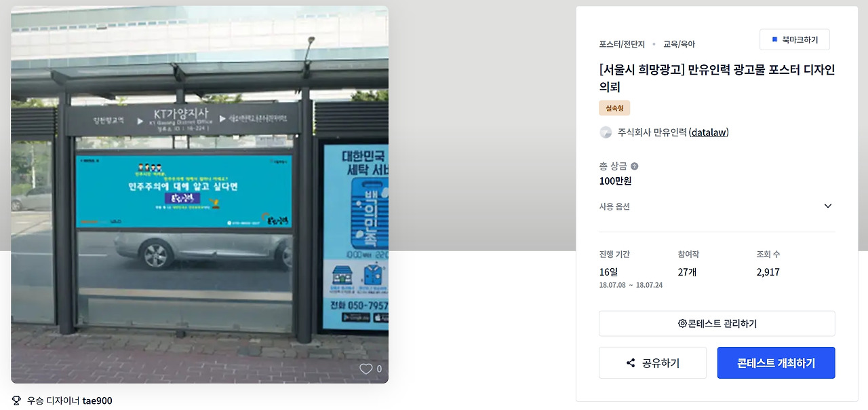Click the gear icon in 콘테스트 관리하기
The height and width of the screenshot is (410, 868).
(682, 324)
